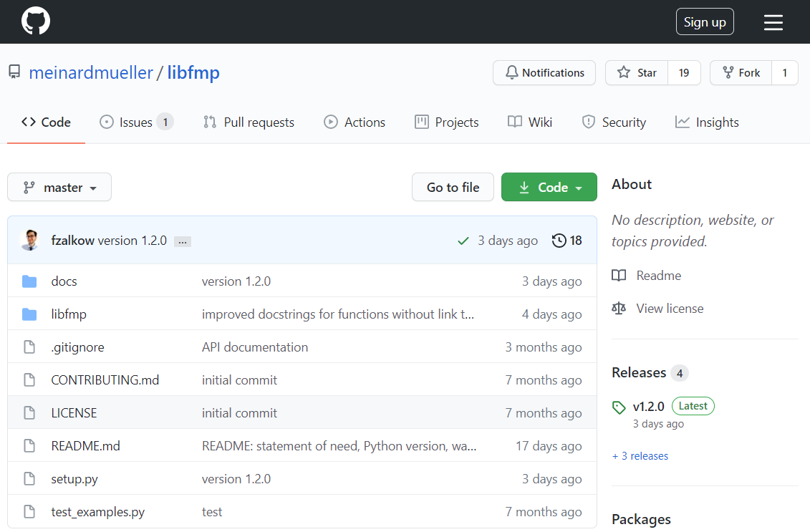Open the docs folder
This screenshot has width=810, height=532.
[x=64, y=281]
